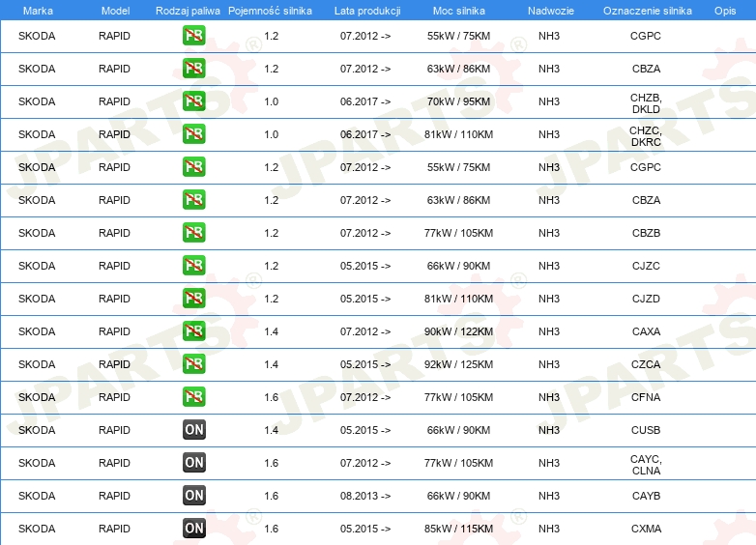Select the PB fuel icon in the CFNA row
This screenshot has width=756, height=545.
[193, 396]
